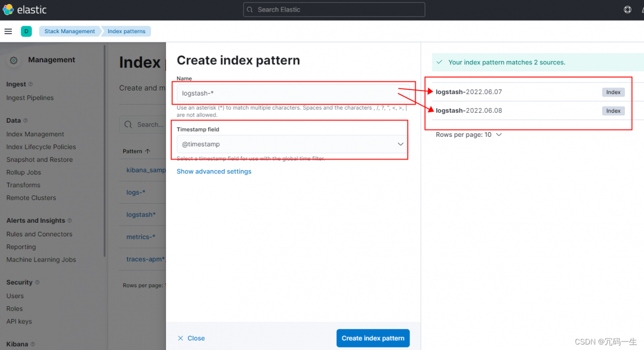Select Snapshot and Restore menu item
This screenshot has height=350, width=644.
pos(40,159)
